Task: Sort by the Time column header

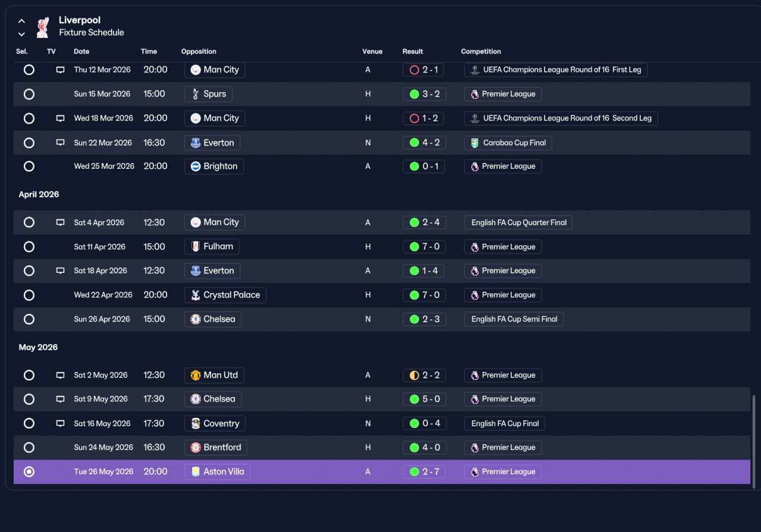Action: point(149,52)
